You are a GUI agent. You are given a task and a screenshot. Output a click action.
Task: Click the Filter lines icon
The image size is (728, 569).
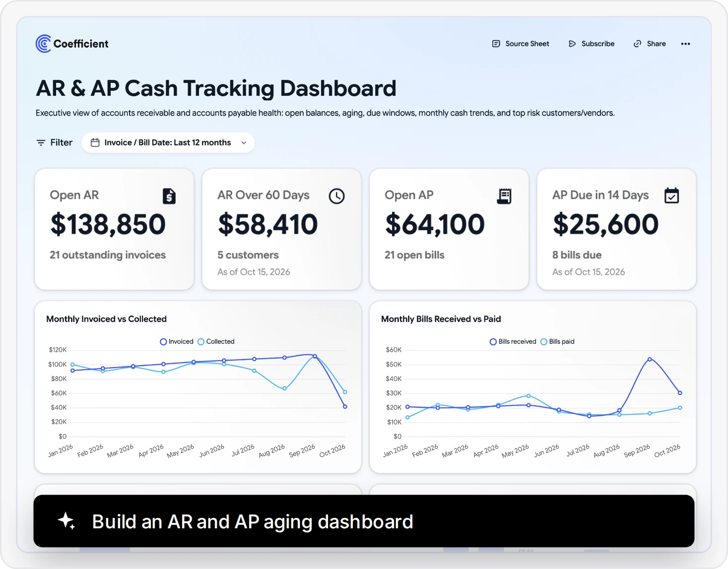tap(41, 142)
